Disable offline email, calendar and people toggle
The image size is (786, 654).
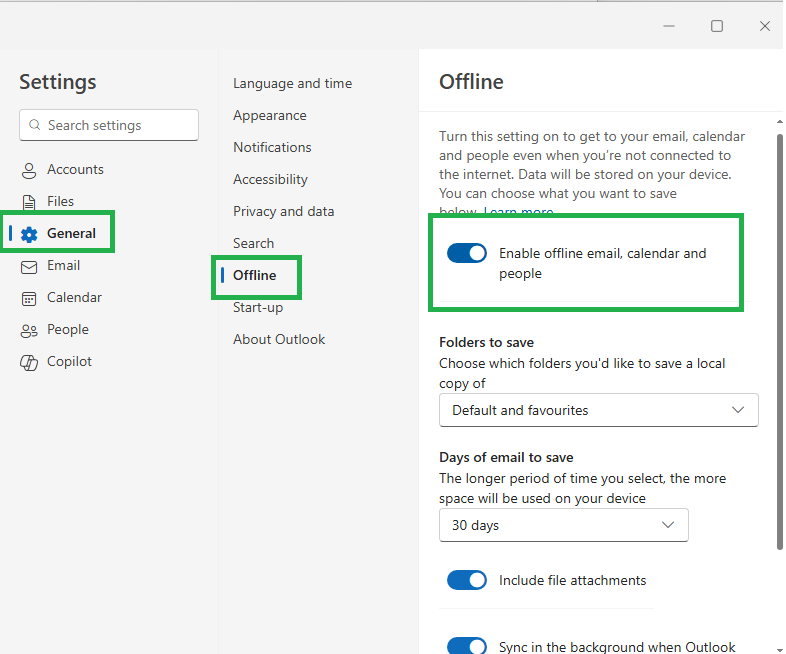pyautogui.click(x=467, y=253)
